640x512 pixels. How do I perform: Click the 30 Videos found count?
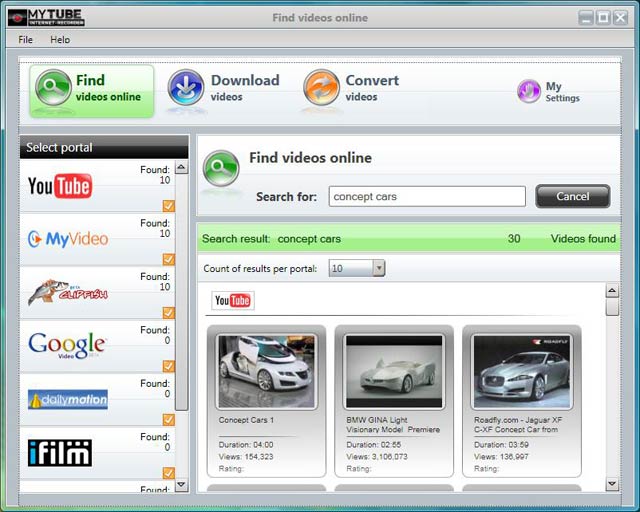(562, 238)
